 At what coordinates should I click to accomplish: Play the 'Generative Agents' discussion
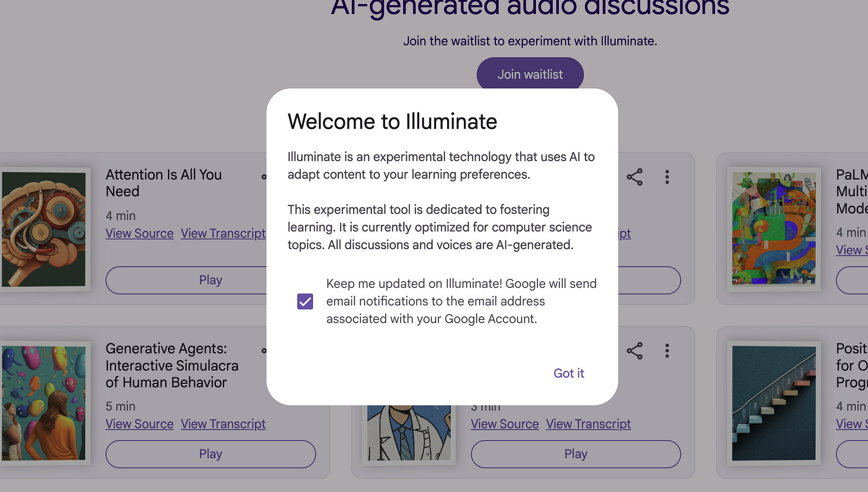pos(210,454)
